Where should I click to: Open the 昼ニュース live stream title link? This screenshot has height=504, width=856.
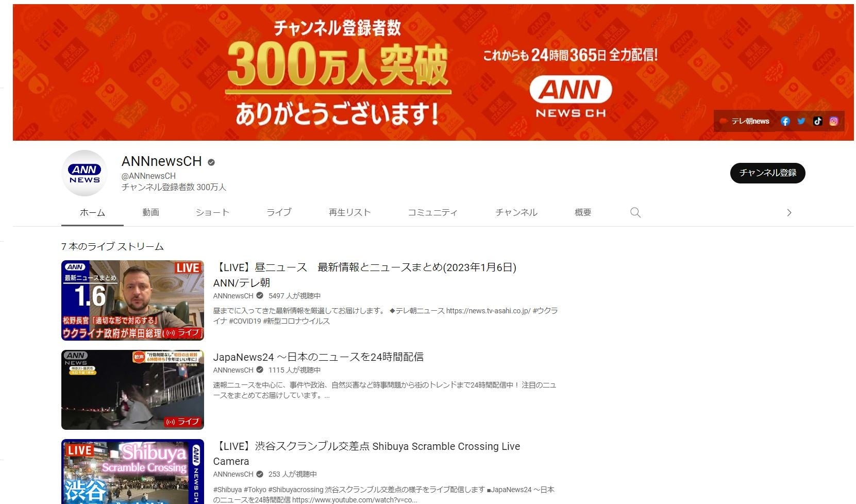pyautogui.click(x=365, y=267)
